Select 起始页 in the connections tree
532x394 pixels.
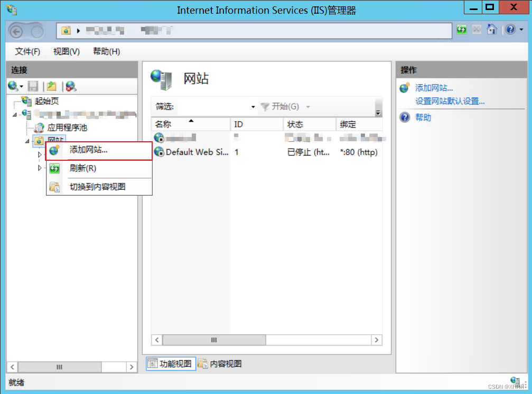(x=47, y=101)
